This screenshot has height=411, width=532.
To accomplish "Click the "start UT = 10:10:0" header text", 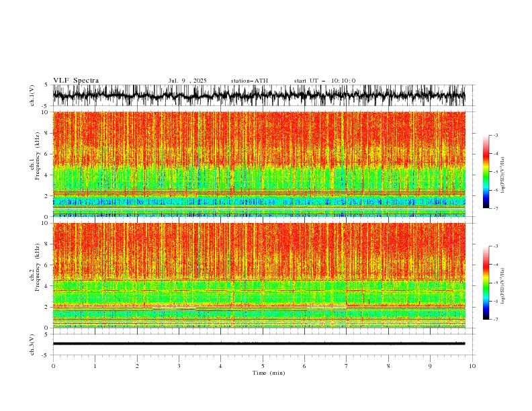I will pos(324,81).
